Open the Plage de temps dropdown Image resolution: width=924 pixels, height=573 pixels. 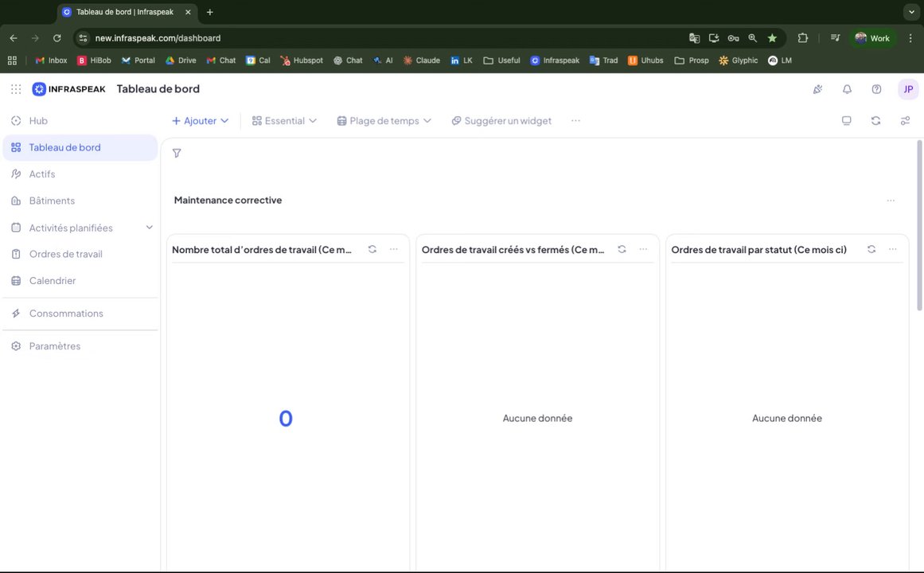pyautogui.click(x=384, y=121)
